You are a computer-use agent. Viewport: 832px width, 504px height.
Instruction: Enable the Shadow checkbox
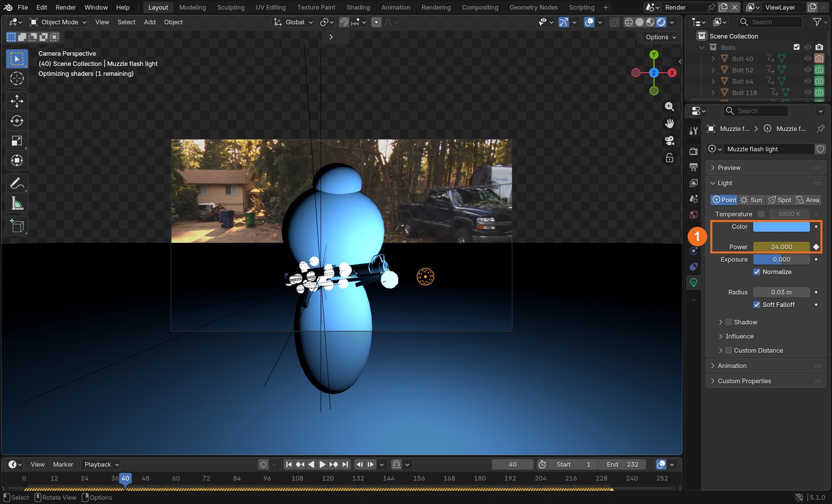pos(729,322)
